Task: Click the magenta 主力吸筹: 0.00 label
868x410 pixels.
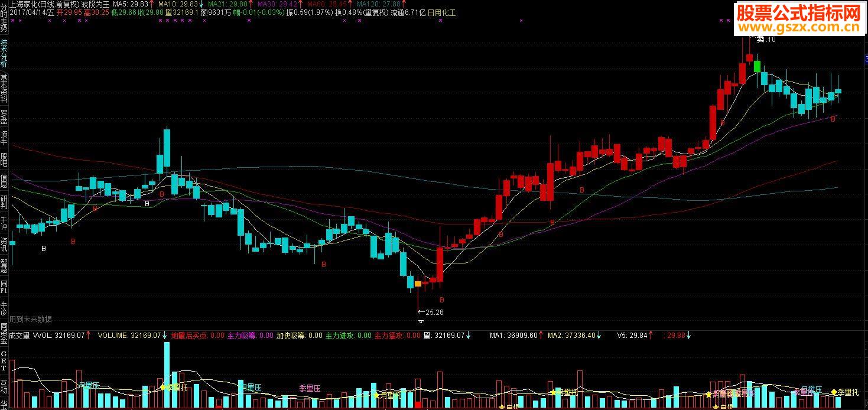Action: 251,336
